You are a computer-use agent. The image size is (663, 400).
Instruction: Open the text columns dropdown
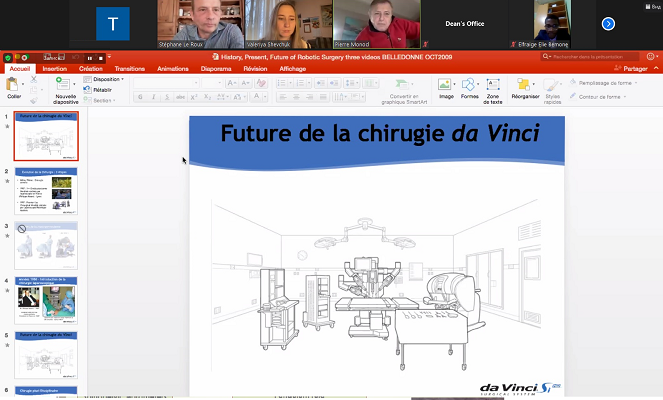click(371, 83)
